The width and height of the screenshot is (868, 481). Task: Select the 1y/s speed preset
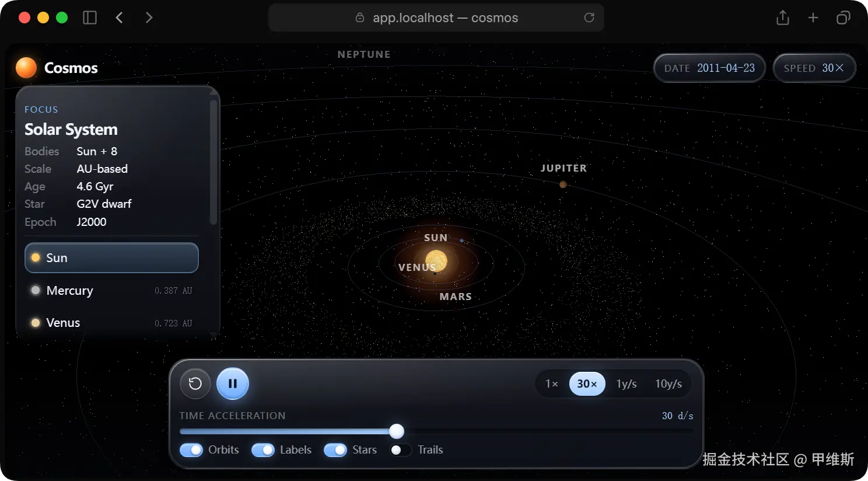(626, 384)
